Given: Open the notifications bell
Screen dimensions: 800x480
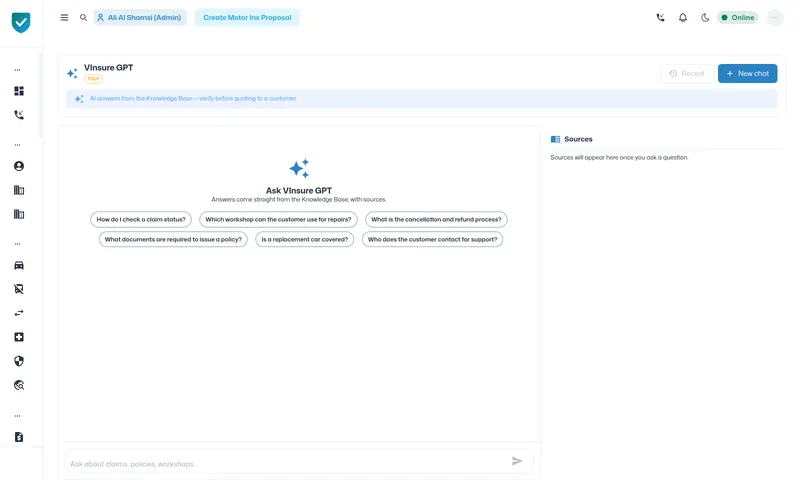Looking at the screenshot, I should (683, 17).
